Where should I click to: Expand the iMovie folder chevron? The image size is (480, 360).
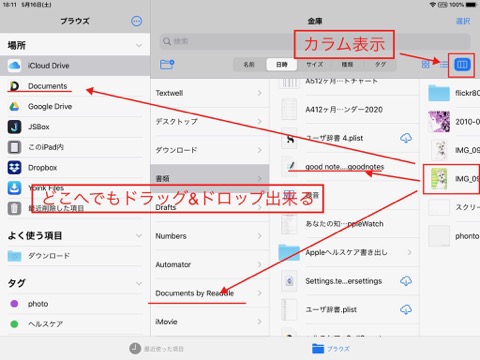[x=259, y=322]
